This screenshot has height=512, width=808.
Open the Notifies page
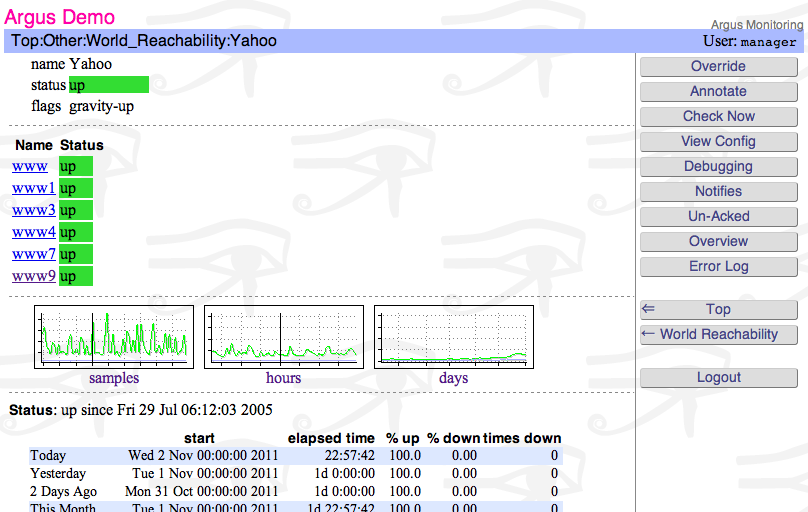click(x=718, y=191)
